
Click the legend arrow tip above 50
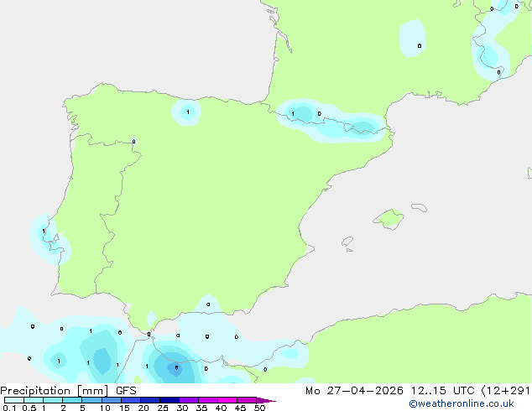pyautogui.click(x=266, y=400)
